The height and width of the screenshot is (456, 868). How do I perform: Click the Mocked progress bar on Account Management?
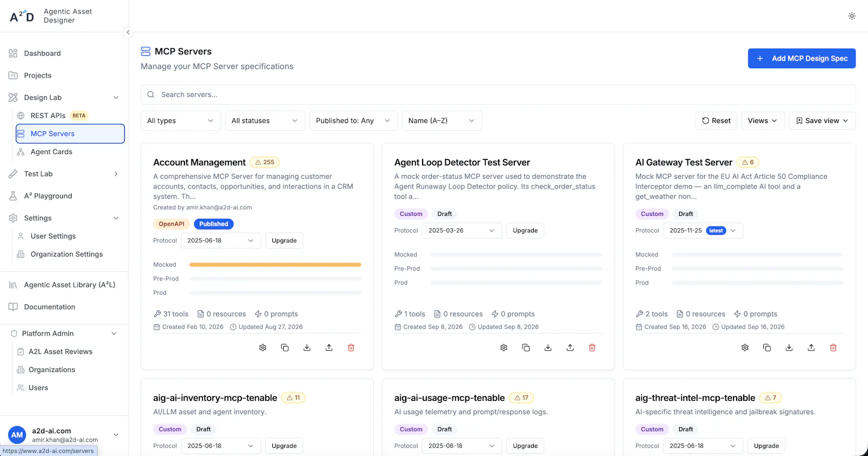point(275,265)
